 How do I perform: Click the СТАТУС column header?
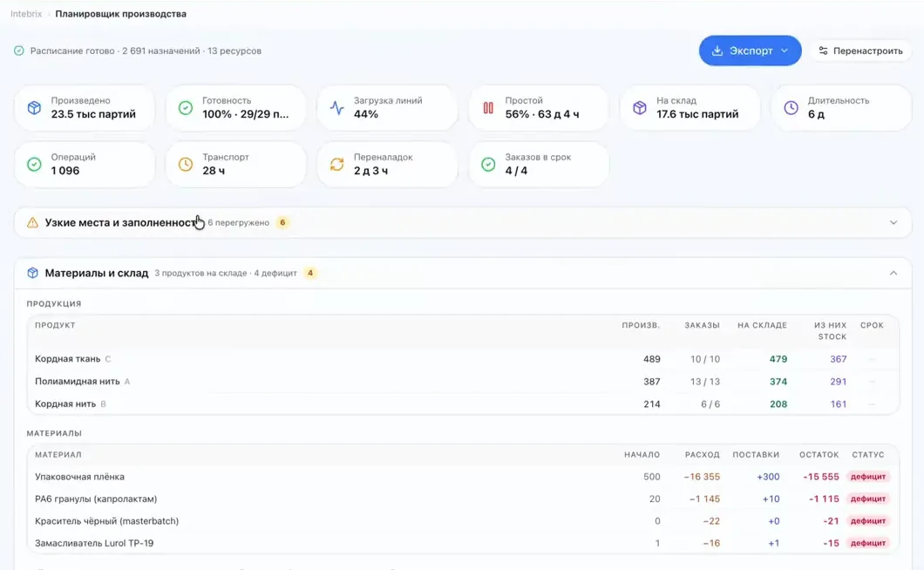click(867, 455)
